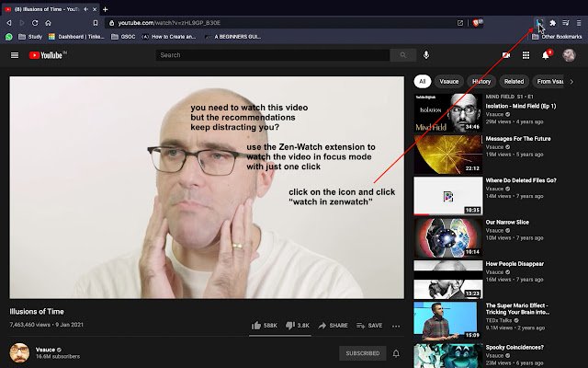This screenshot has width=588, height=368.
Task: Click the like ratio sentiment bar
Action: point(280,335)
